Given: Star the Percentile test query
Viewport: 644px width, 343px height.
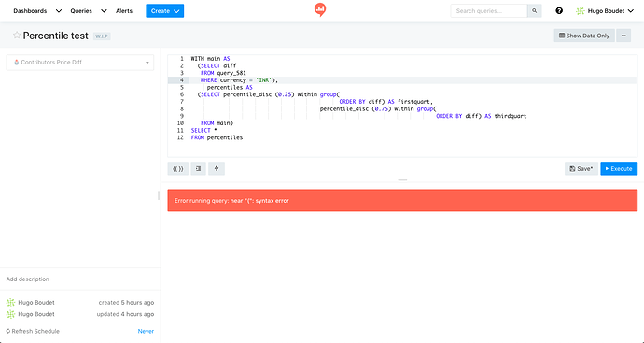Looking at the screenshot, I should point(17,35).
